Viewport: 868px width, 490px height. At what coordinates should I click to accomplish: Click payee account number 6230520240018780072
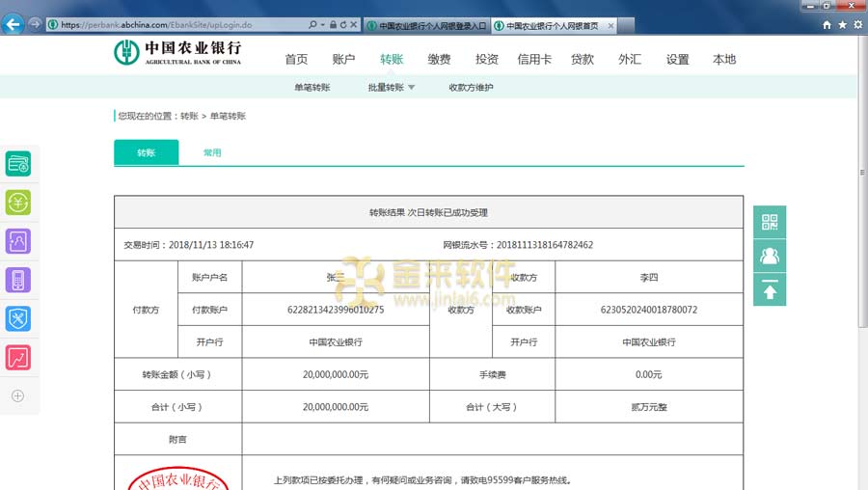click(x=649, y=310)
